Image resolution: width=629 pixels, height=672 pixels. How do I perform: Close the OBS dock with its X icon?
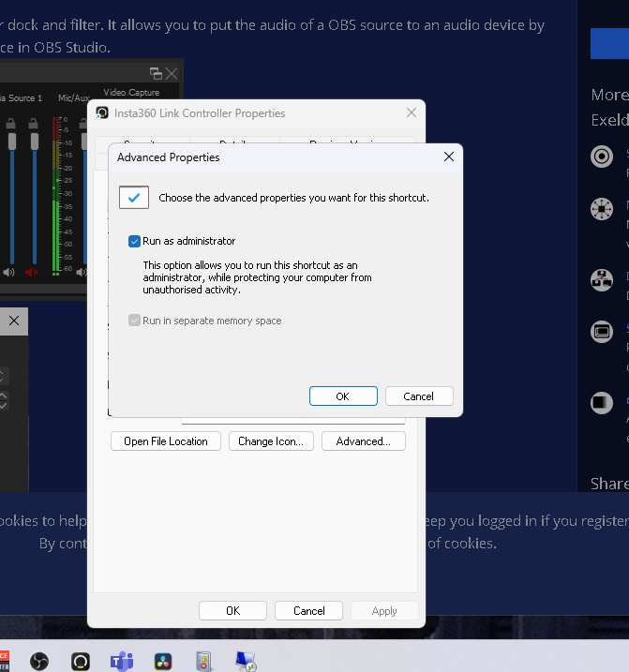[x=172, y=73]
